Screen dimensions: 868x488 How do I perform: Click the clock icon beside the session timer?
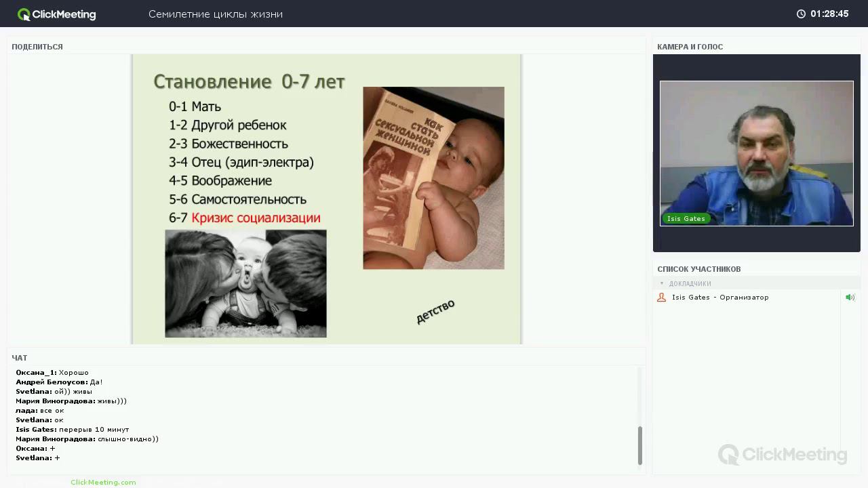(x=801, y=14)
